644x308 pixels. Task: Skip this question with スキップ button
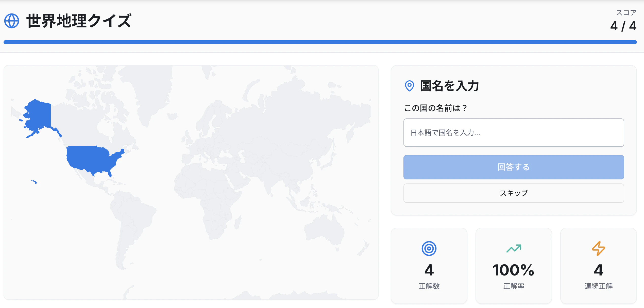(x=514, y=193)
